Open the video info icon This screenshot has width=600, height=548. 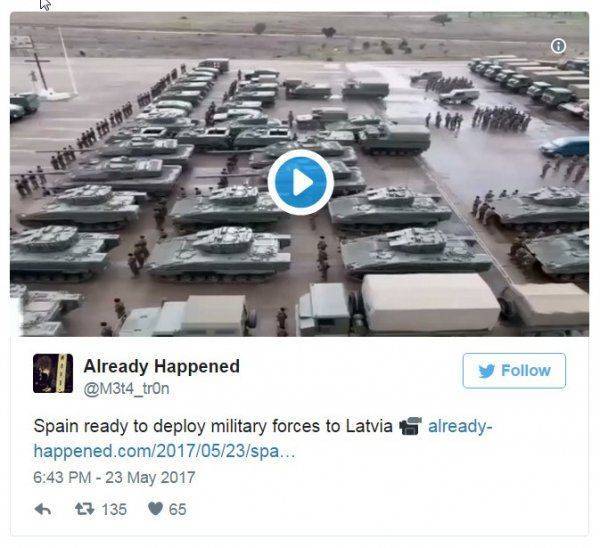558,46
